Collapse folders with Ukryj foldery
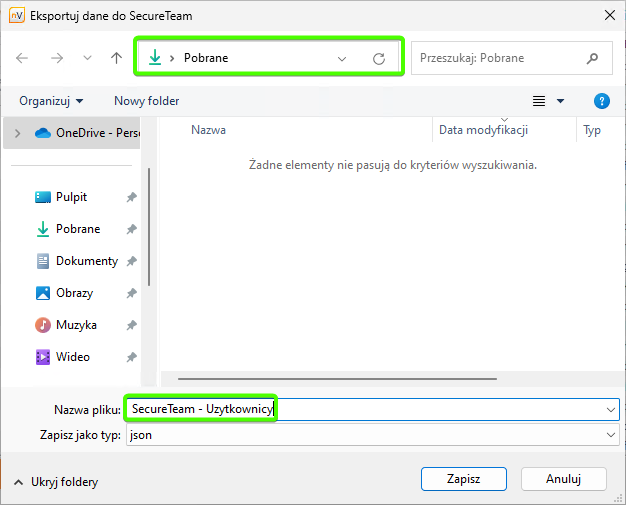The width and height of the screenshot is (626, 505). point(56,482)
